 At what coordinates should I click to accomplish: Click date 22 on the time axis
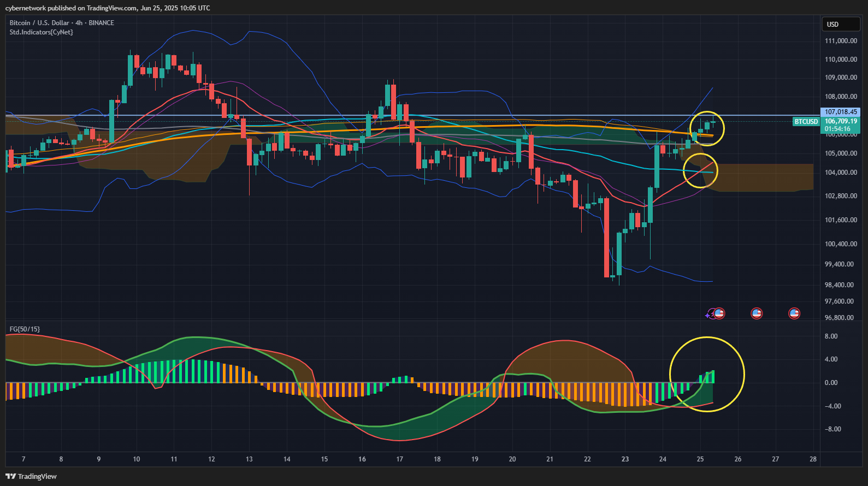click(587, 459)
